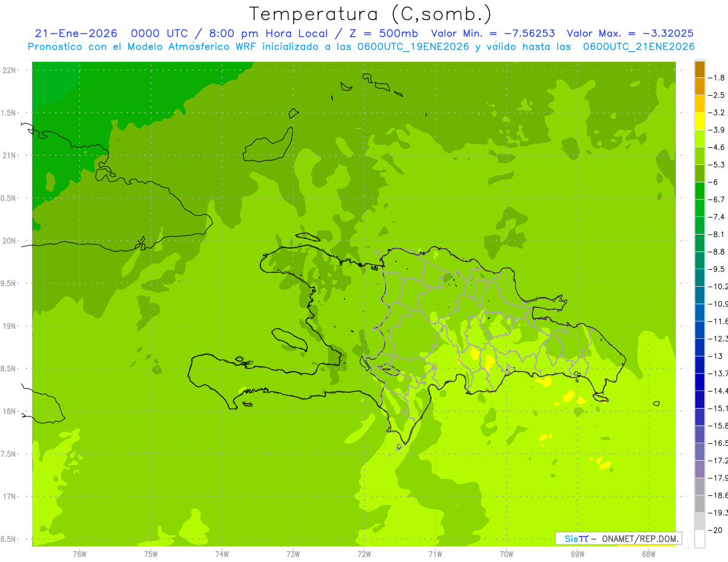The image size is (728, 562).
Task: Click the "Z = 500mb" level text
Action: [x=384, y=33]
